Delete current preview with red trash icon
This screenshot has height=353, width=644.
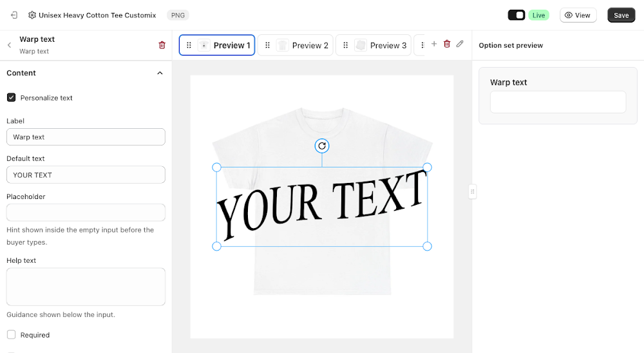(447, 44)
